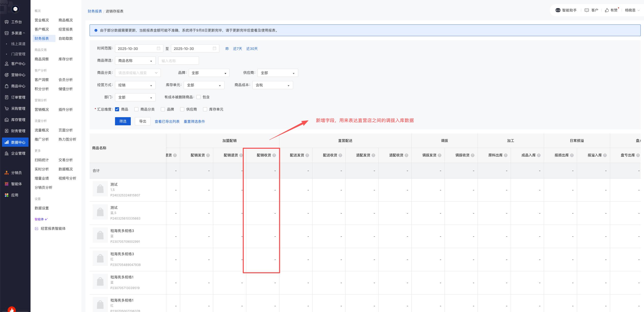
Task: Open 采购管理 cart icon in sidebar
Action: 7,108
